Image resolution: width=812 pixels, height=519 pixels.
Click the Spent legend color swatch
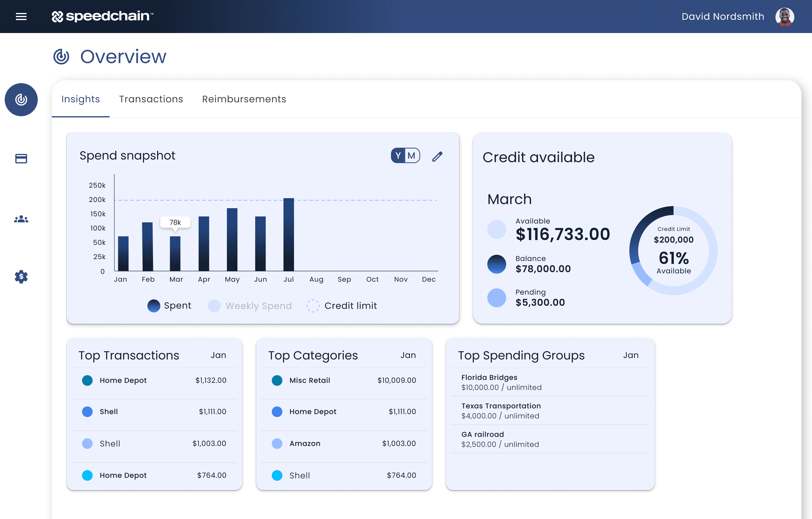pyautogui.click(x=154, y=306)
